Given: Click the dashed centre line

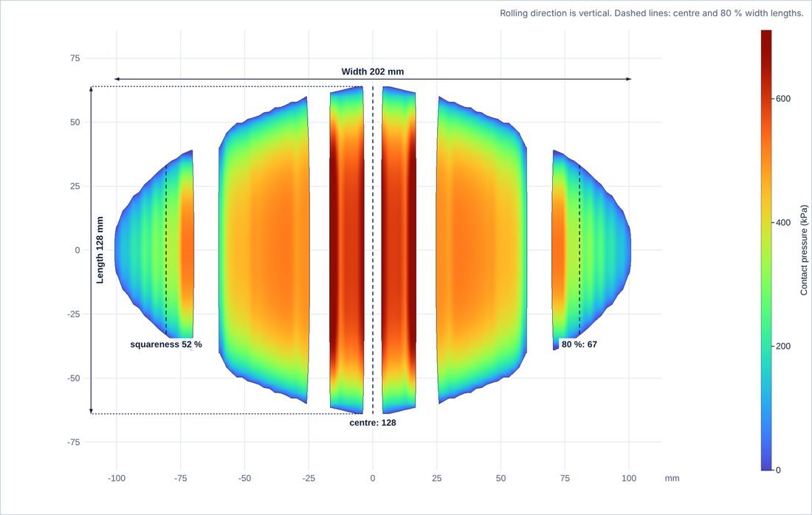Looking at the screenshot, I should tap(373, 250).
